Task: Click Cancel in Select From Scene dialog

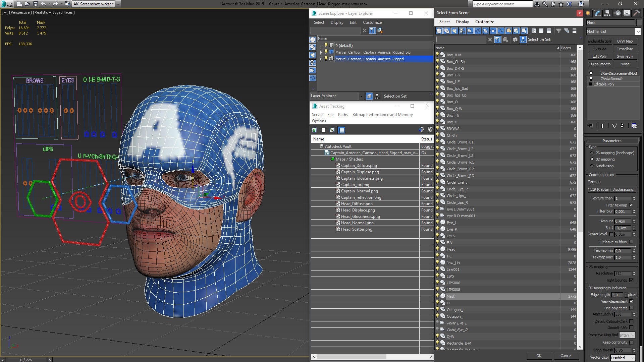Action: click(x=566, y=356)
